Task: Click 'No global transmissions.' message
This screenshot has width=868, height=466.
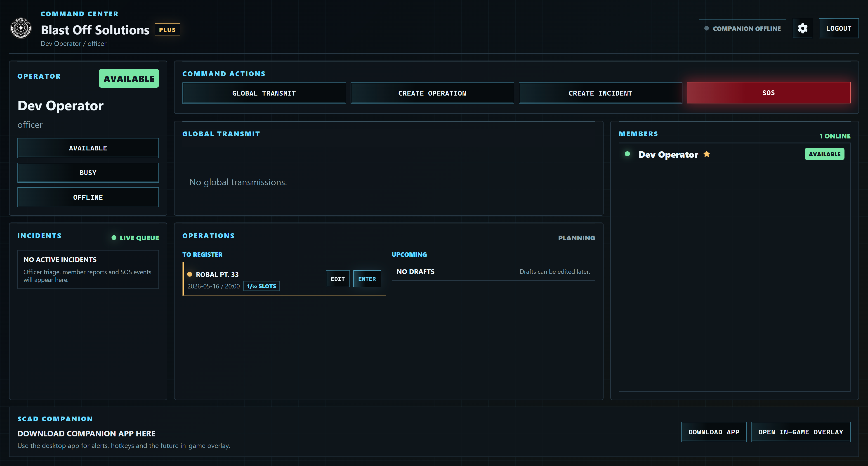Action: pos(238,182)
